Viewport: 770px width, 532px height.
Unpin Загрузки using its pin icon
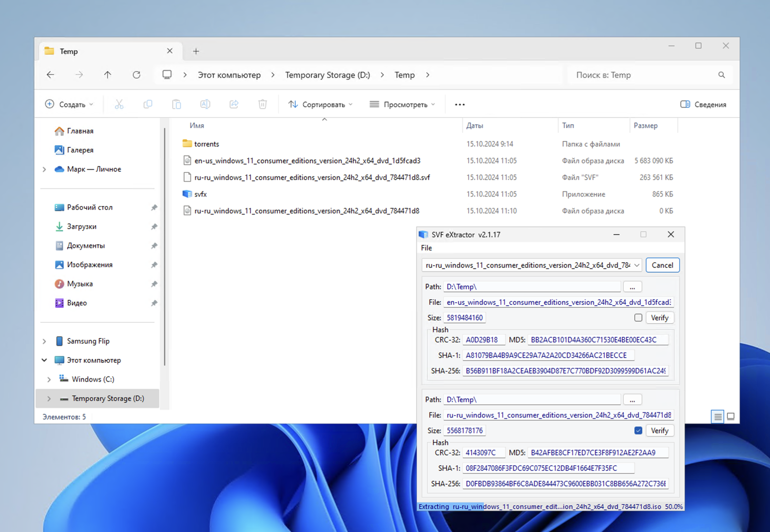point(154,226)
